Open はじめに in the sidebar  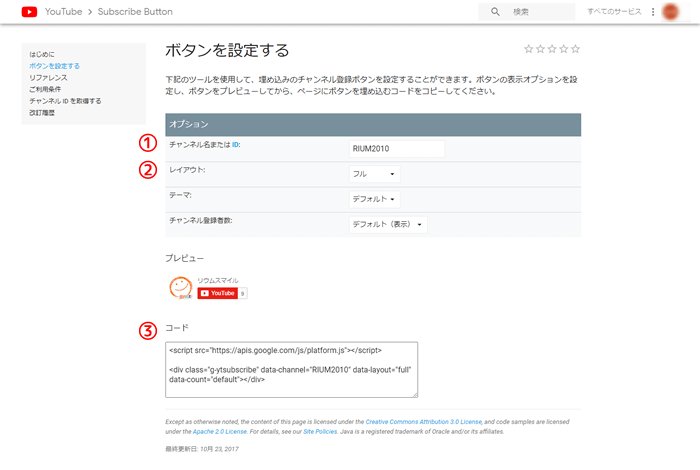point(42,54)
